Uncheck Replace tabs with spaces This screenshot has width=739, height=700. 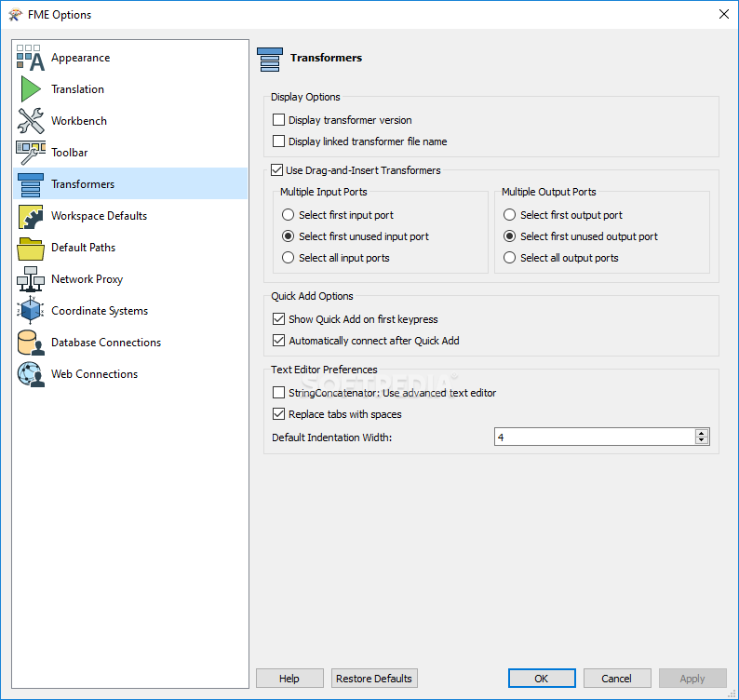278,414
